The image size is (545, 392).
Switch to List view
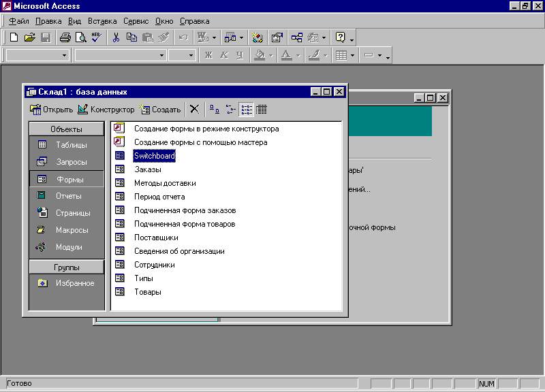coord(247,110)
